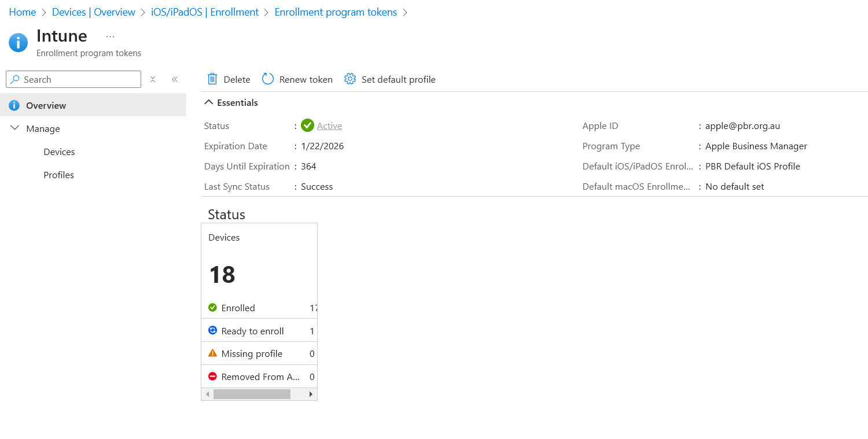The image size is (868, 439).
Task: Click the Devices tile scrollbar thumb
Action: tap(252, 394)
